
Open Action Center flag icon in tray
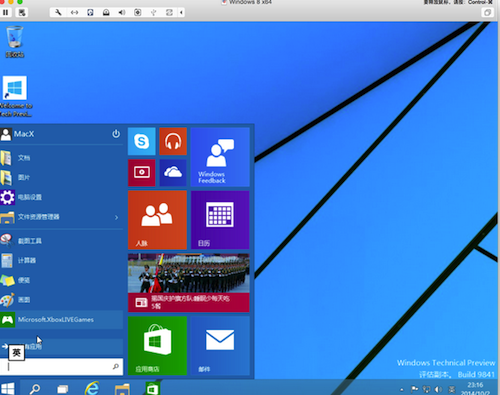pos(414,389)
